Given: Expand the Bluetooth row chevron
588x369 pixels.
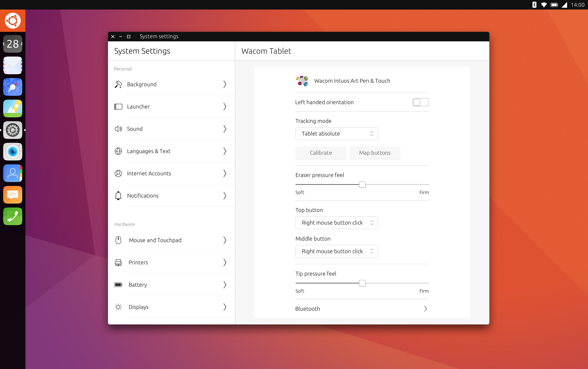Looking at the screenshot, I should coord(425,309).
